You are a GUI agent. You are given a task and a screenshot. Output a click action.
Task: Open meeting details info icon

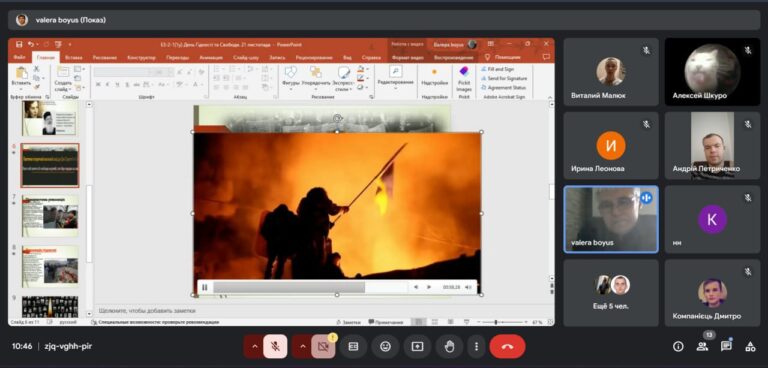pyautogui.click(x=678, y=346)
